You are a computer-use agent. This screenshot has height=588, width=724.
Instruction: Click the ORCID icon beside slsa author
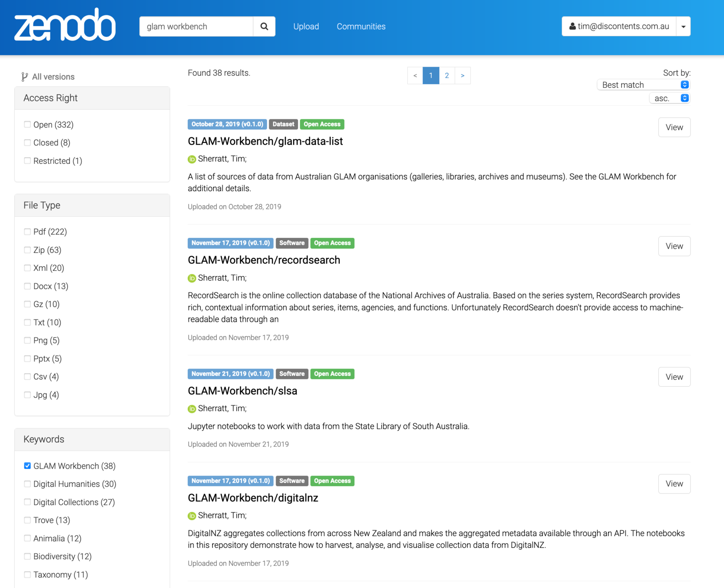(x=192, y=409)
